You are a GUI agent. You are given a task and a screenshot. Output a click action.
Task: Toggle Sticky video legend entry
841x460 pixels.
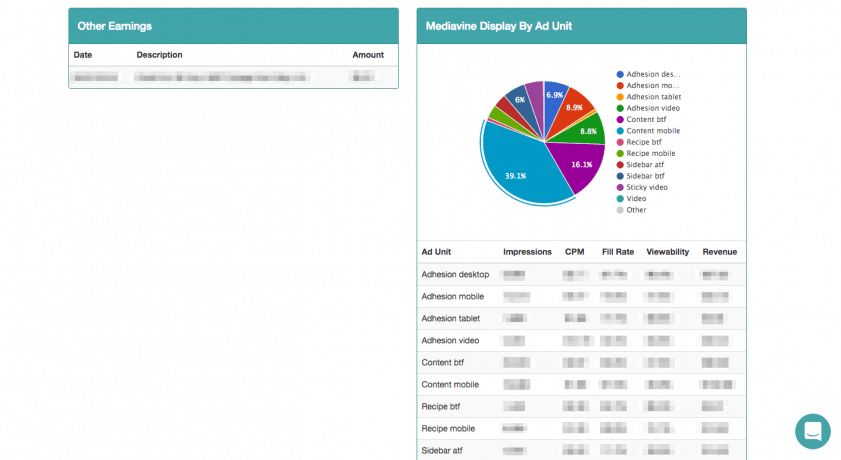642,187
